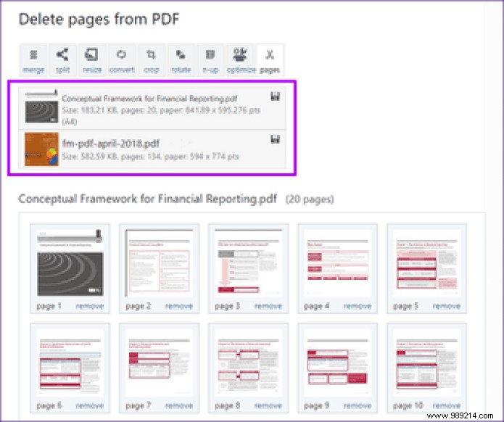Open page 4 thumbnail preview

tap(337, 263)
